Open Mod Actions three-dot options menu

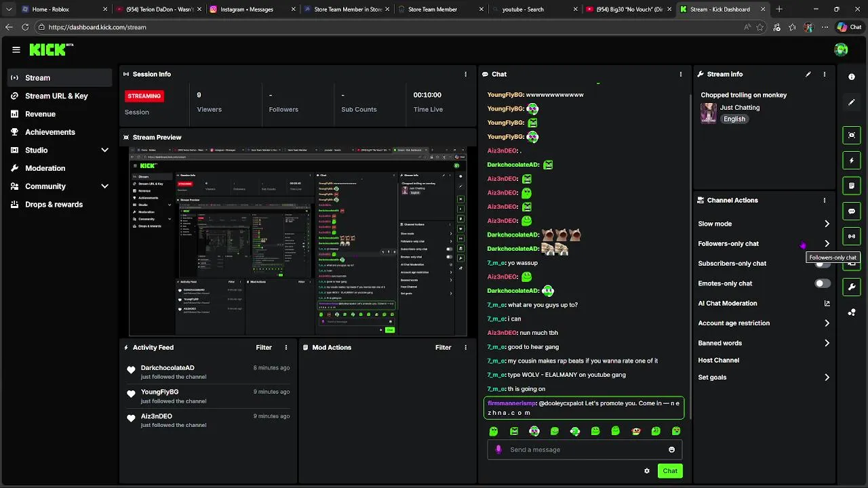pyautogui.click(x=465, y=347)
